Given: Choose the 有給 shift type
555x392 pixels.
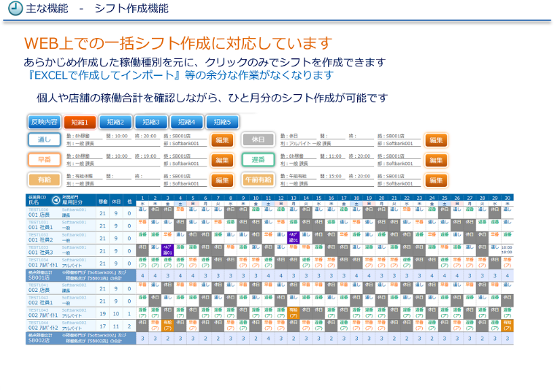Looking at the screenshot, I should [44, 179].
